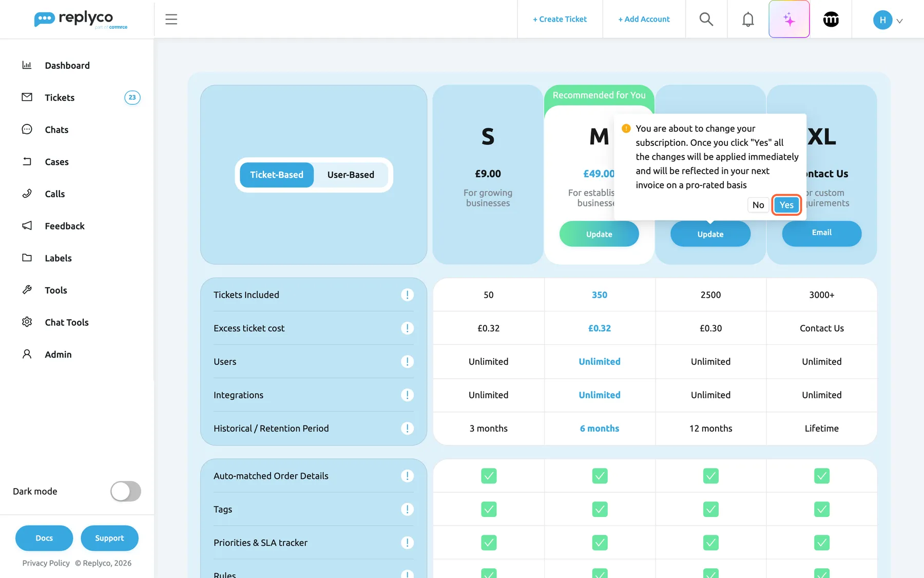This screenshot has height=578, width=924.
Task: Click info icon for Tickets Included
Action: point(407,295)
